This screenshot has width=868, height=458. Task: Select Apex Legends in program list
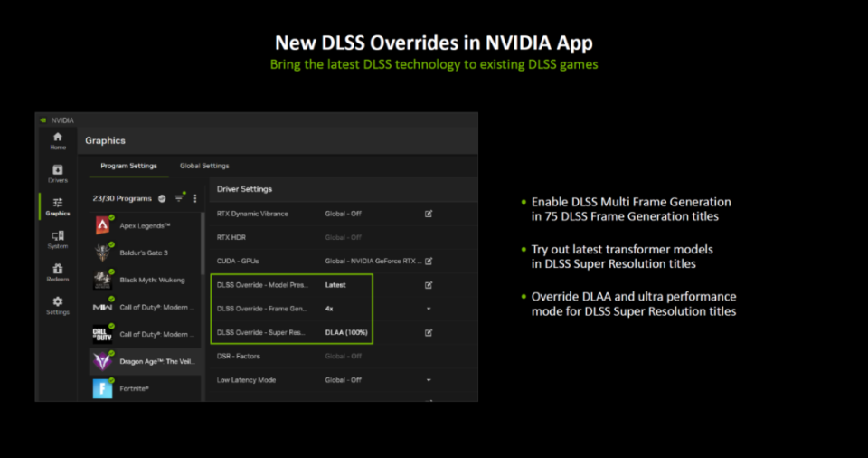pos(145,225)
